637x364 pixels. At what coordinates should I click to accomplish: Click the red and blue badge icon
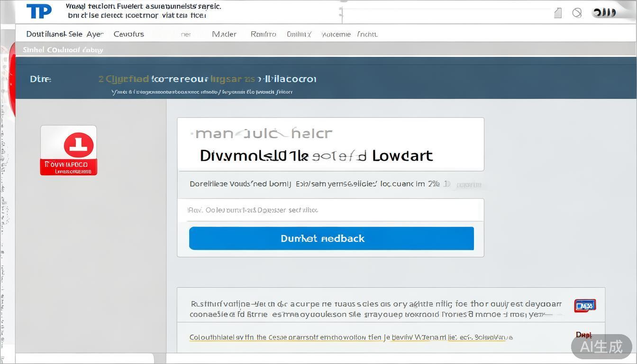[x=584, y=306]
